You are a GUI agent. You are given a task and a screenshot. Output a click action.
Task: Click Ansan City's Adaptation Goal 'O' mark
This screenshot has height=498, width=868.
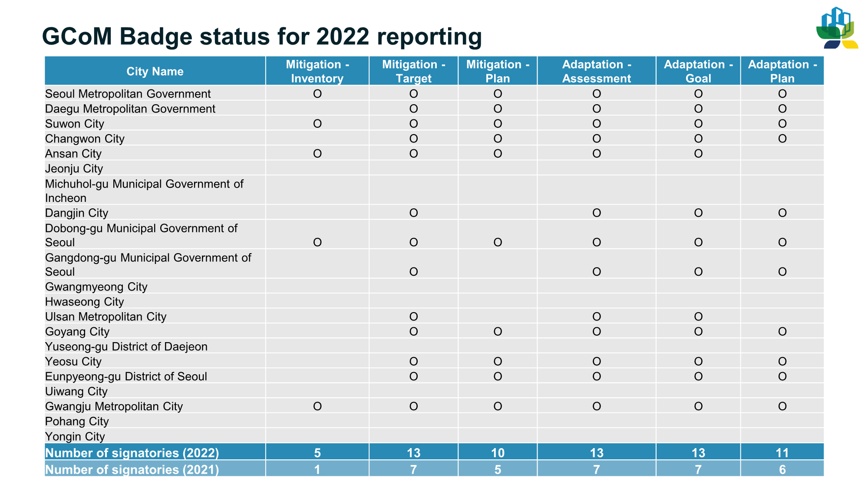698,153
